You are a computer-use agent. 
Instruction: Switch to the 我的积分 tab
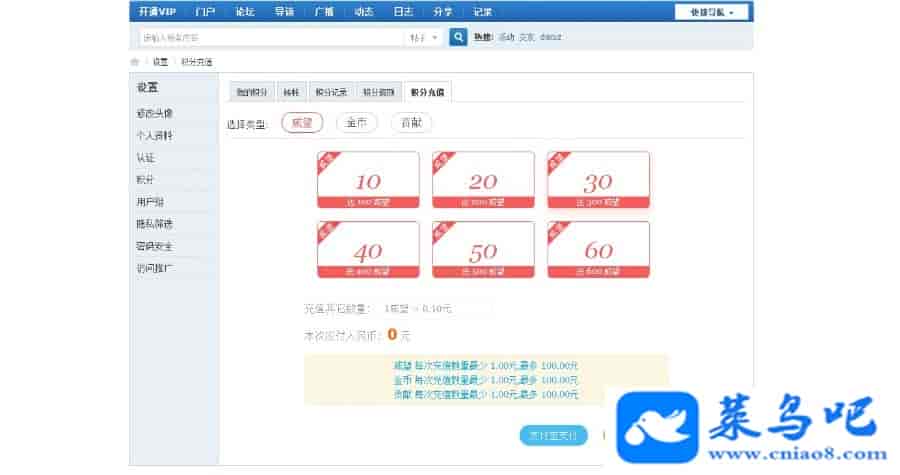click(252, 92)
